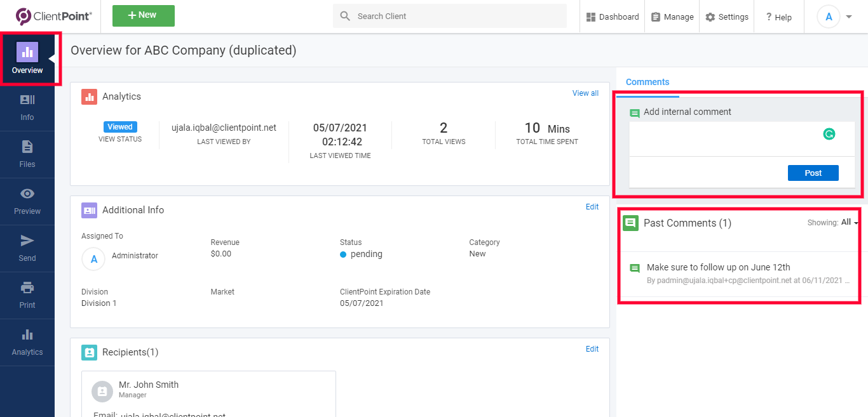The height and width of the screenshot is (417, 868).
Task: Expand the account menu arrow
Action: [x=849, y=17]
